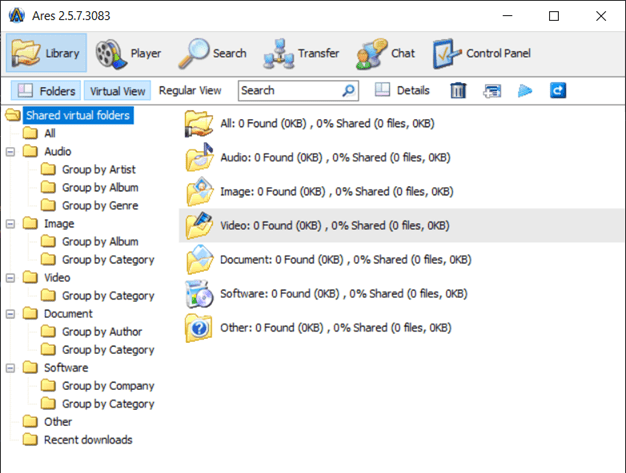Select the 'Other: 0 Found' row text
The height and width of the screenshot is (473, 626).
336,328
